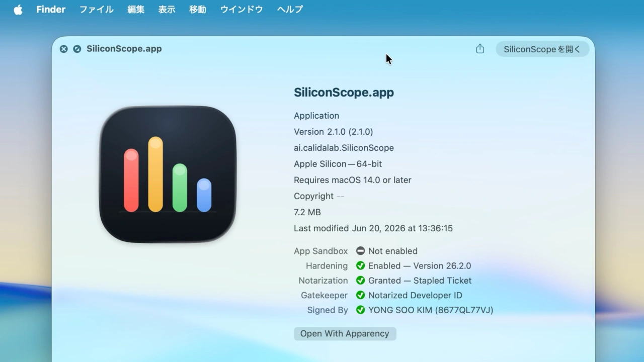Click Granted — Stapled Ticket text
Screen dimensions: 644x362
coord(420,281)
